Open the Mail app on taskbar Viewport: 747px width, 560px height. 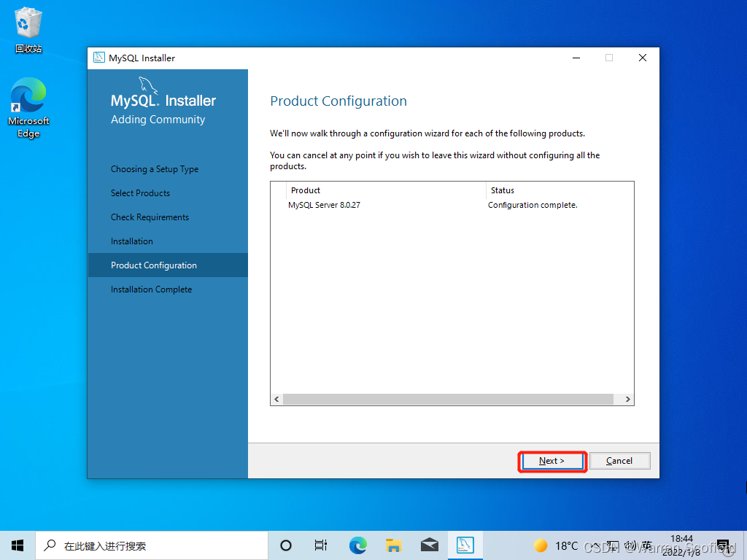430,545
